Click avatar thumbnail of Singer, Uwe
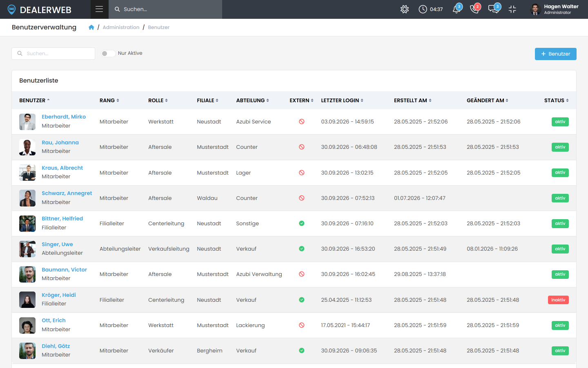Image resolution: width=588 pixels, height=368 pixels. pos(27,249)
